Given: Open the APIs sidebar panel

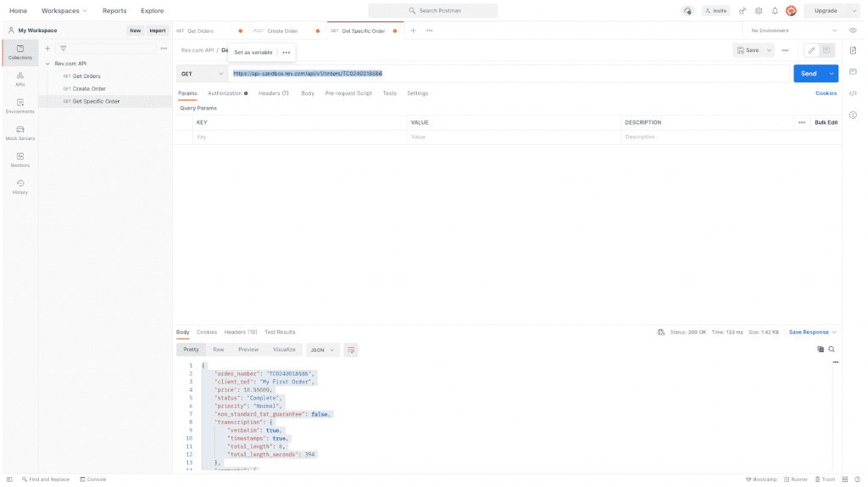Looking at the screenshot, I should [20, 79].
